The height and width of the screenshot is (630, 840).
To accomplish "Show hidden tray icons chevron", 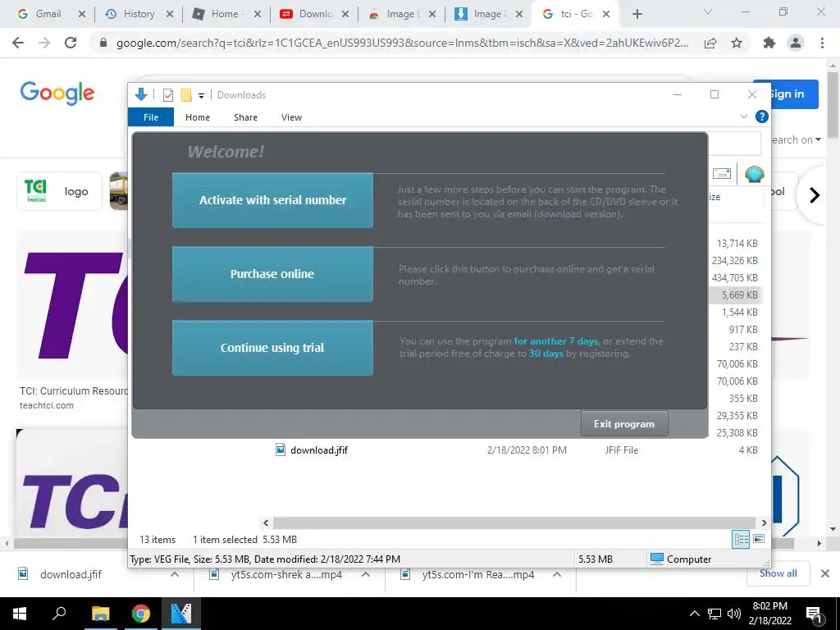I will tap(694, 614).
